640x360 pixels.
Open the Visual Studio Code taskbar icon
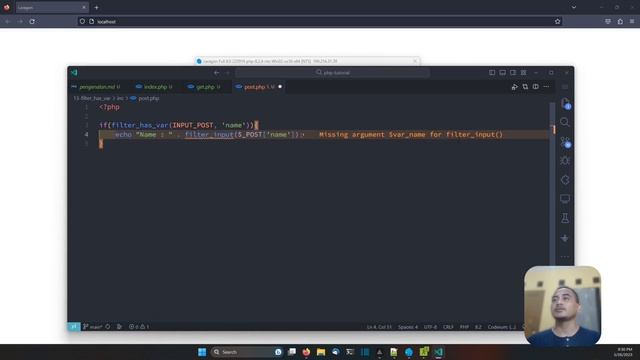pyautogui.click(x=438, y=352)
